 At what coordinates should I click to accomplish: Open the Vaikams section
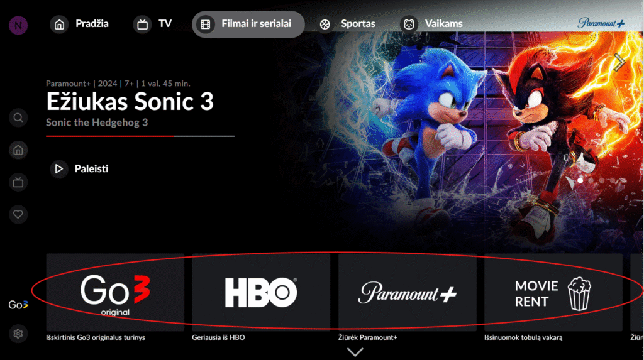pyautogui.click(x=431, y=25)
